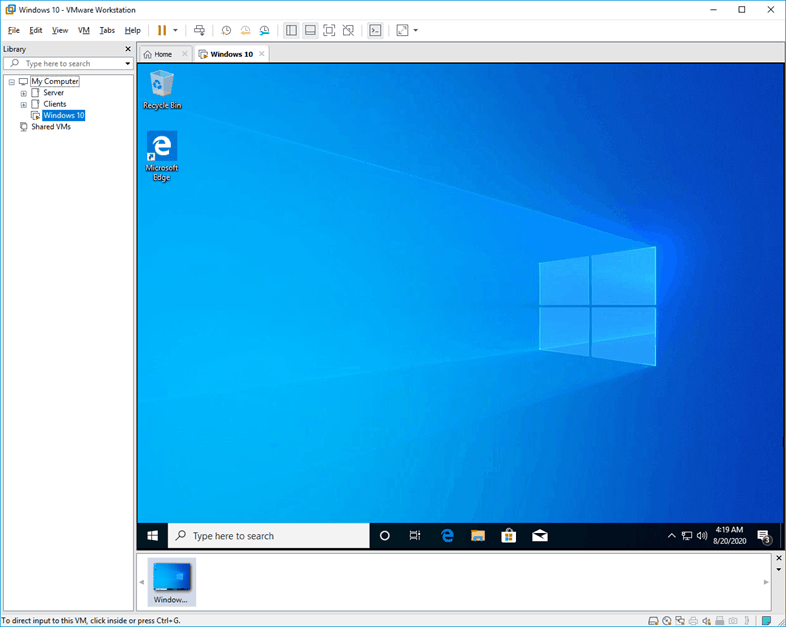This screenshot has height=627, width=786.
Task: Click the Microsoft Edge desktop shortcut
Action: click(161, 156)
